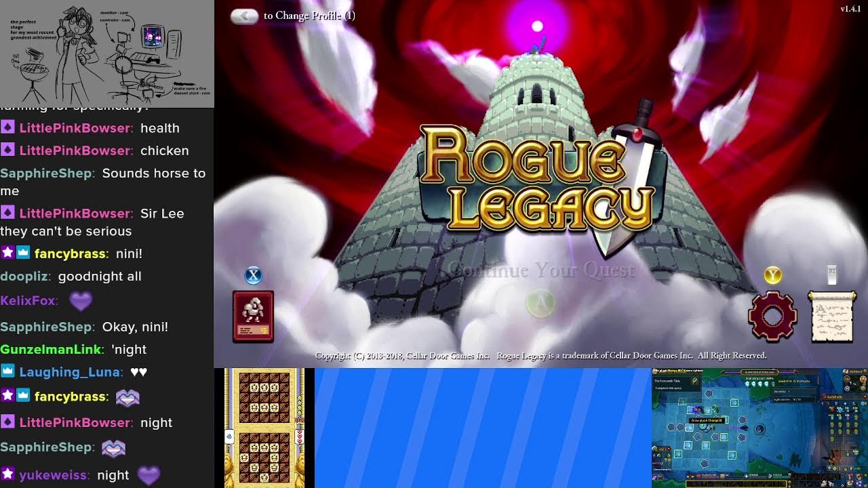Click the blue X button prompt
The width and height of the screenshot is (868, 488).
[253, 275]
